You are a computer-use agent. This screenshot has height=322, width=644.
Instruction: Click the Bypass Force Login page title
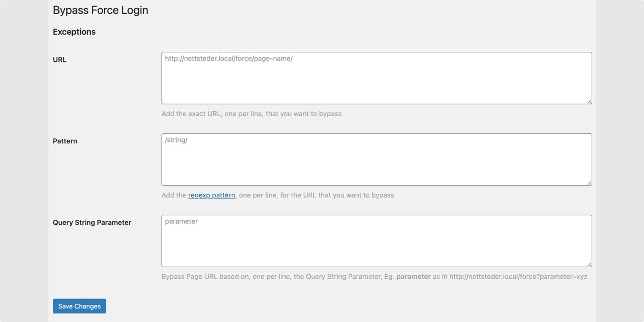click(x=100, y=10)
